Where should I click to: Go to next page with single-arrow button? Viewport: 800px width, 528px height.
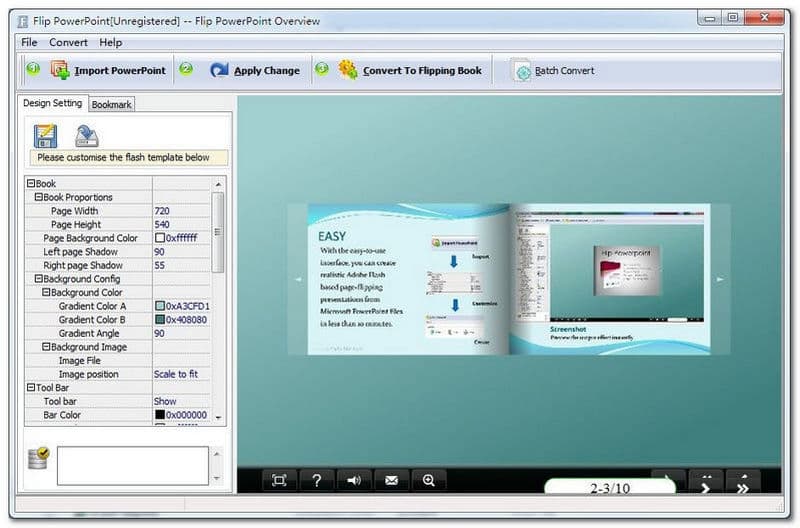706,482
